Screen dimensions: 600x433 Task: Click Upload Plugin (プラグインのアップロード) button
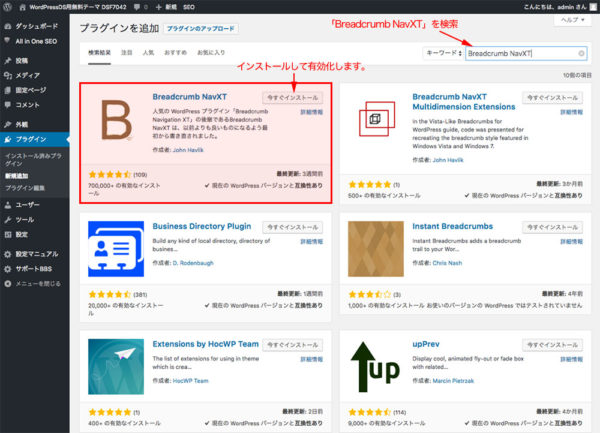pos(201,29)
